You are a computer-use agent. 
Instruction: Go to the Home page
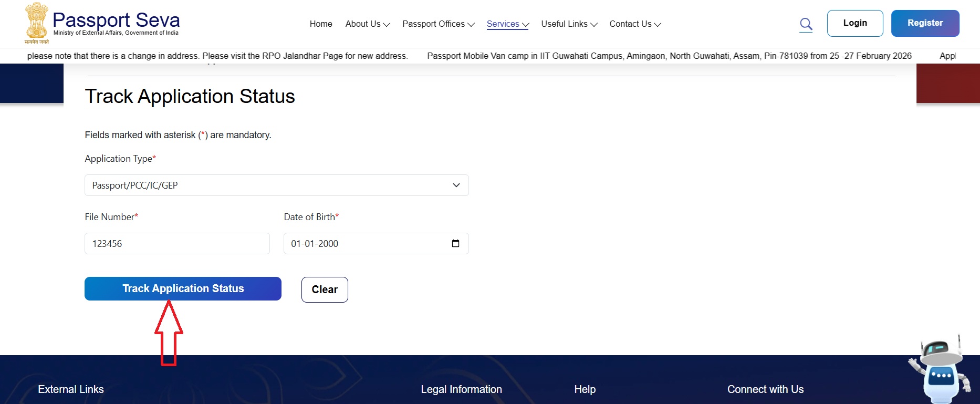pos(320,24)
